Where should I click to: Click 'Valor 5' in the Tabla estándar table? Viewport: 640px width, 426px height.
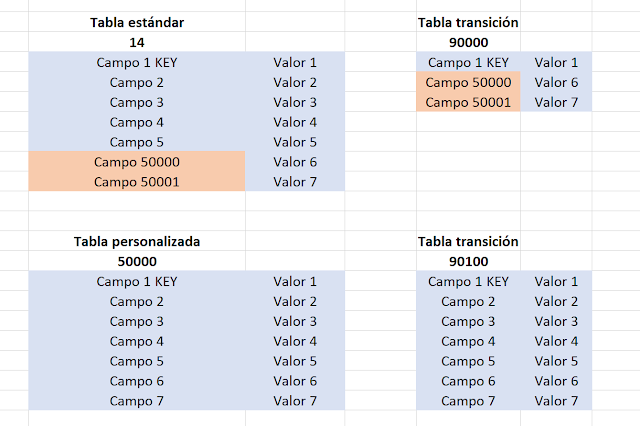coord(294,142)
